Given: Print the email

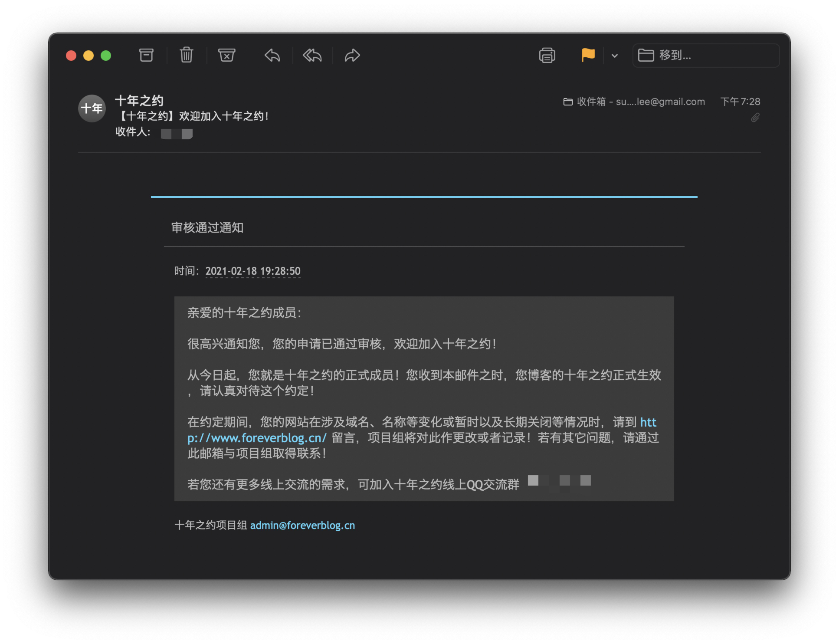Looking at the screenshot, I should tap(547, 55).
